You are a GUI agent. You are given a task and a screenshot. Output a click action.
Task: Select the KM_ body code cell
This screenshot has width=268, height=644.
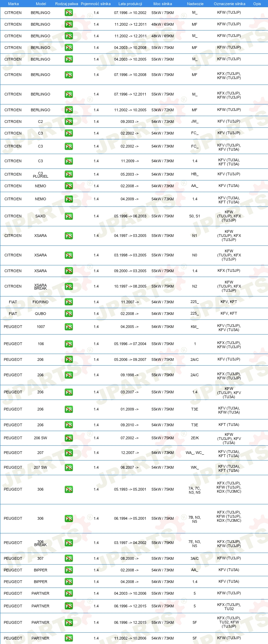(195, 327)
